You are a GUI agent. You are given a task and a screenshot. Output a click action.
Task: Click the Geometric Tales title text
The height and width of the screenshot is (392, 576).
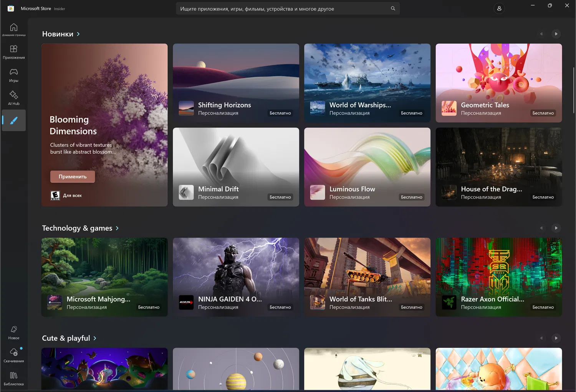click(x=485, y=105)
